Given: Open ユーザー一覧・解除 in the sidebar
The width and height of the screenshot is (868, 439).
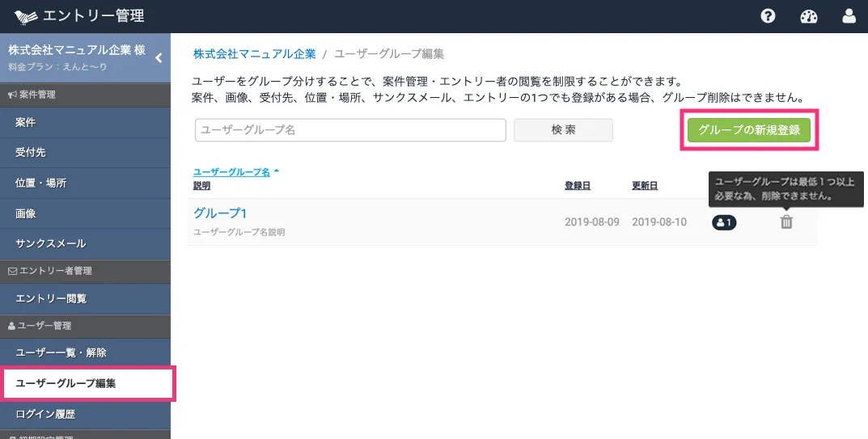Looking at the screenshot, I should click(85, 353).
